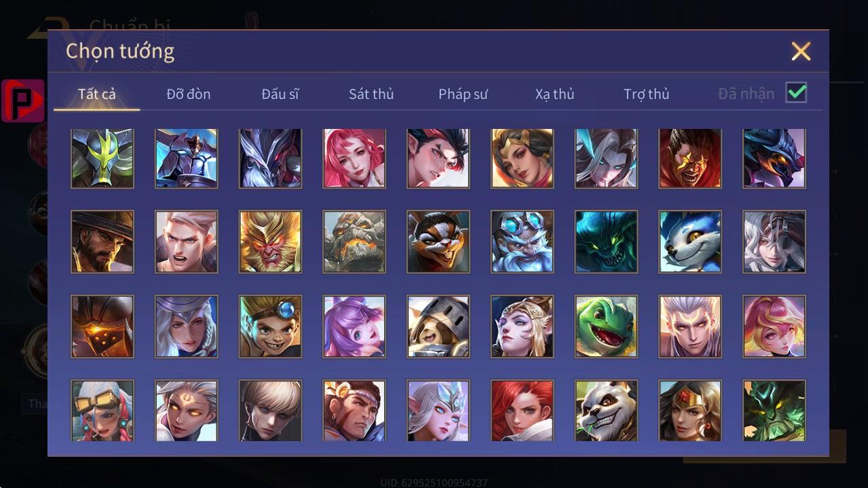Image resolution: width=868 pixels, height=488 pixels.
Task: Open the Sát thủ tab
Action: click(x=371, y=94)
